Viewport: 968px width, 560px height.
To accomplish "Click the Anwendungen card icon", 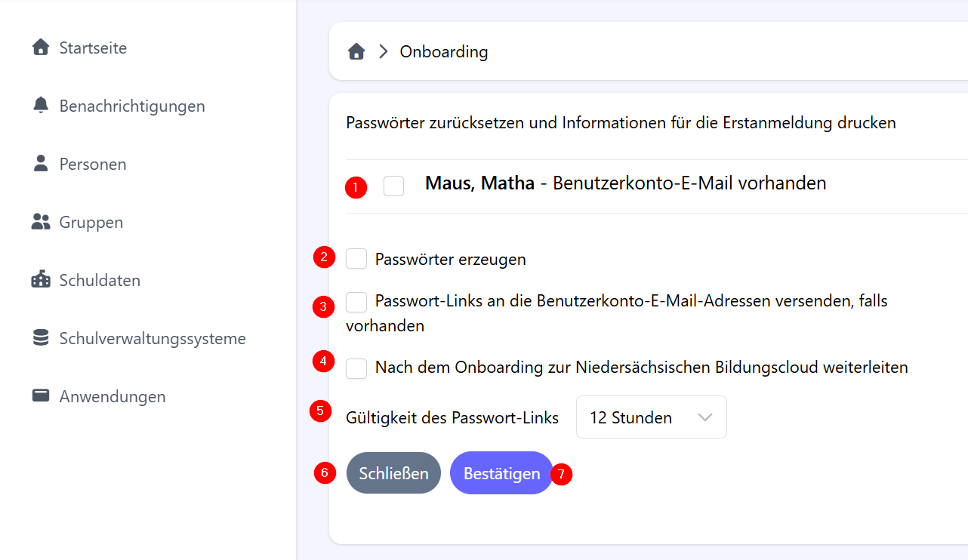I will point(41,396).
